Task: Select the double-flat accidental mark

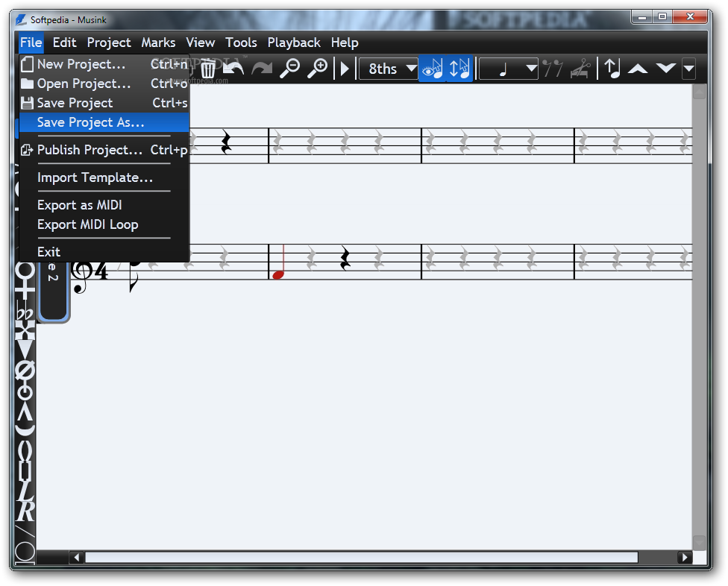Action: coord(25,310)
